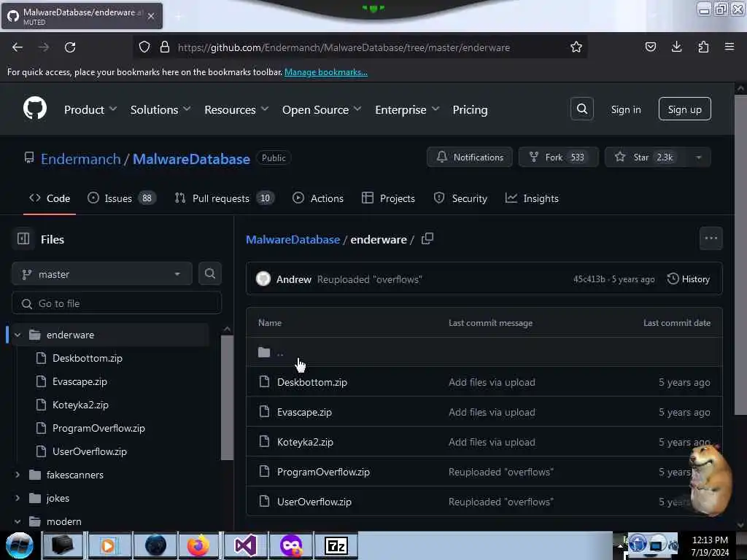
Task: Expand the Enterprise menu
Action: (x=407, y=109)
